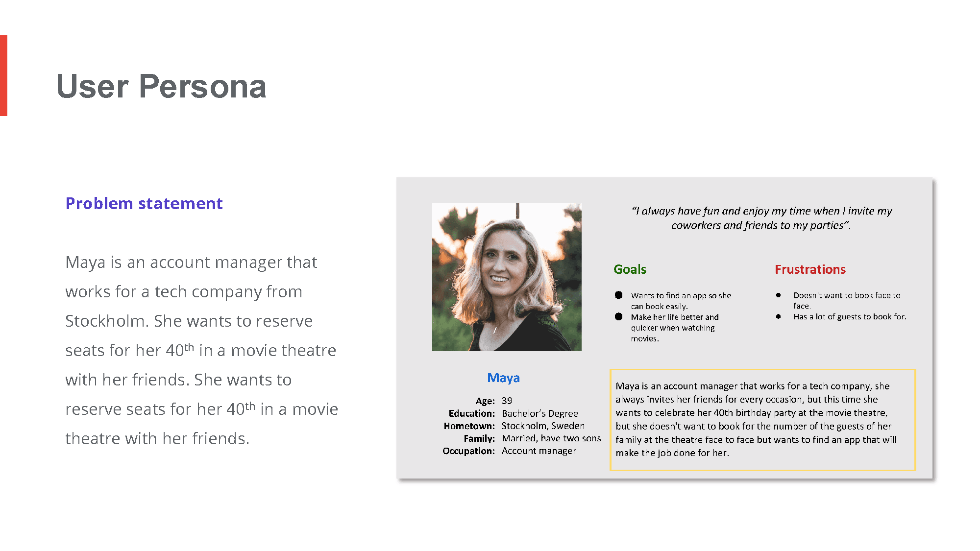
Task: Click Hometown Stockholm, Sweden text
Action: tap(543, 426)
